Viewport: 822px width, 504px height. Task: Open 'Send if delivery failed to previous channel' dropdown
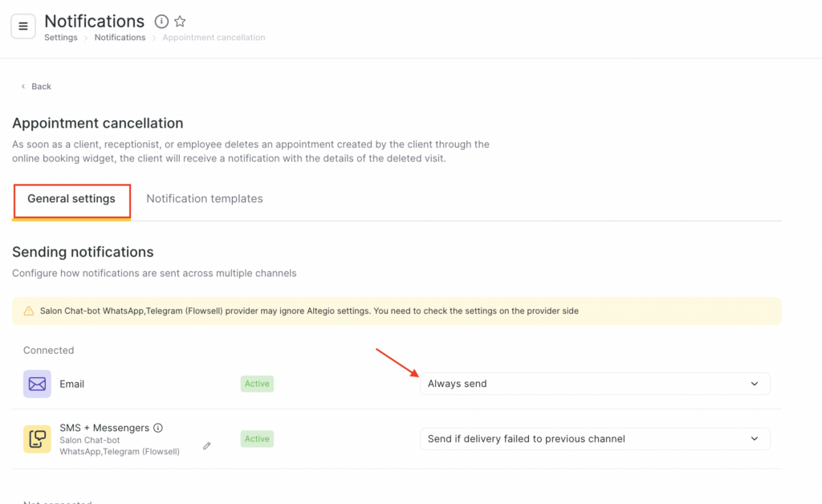(x=594, y=439)
